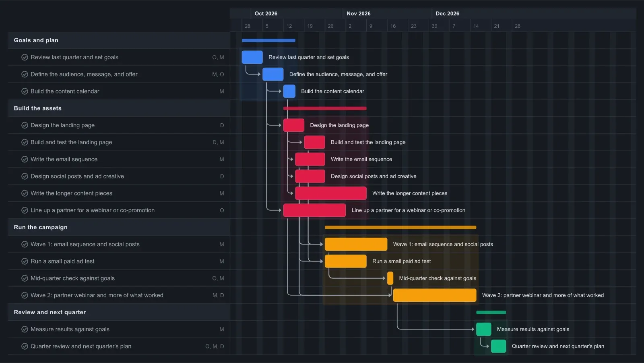This screenshot has height=363, width=644.
Task: Click the check icon beside Write the longer content pieces
Action: (25, 193)
